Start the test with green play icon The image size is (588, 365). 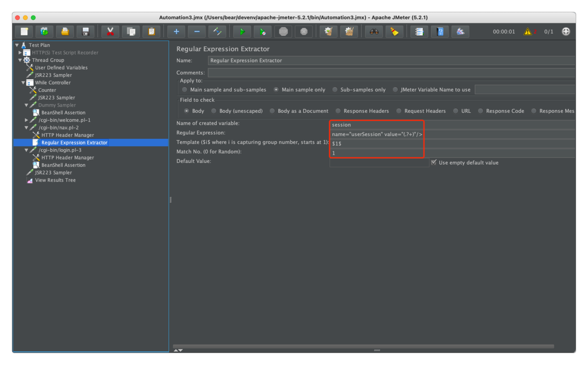point(242,32)
